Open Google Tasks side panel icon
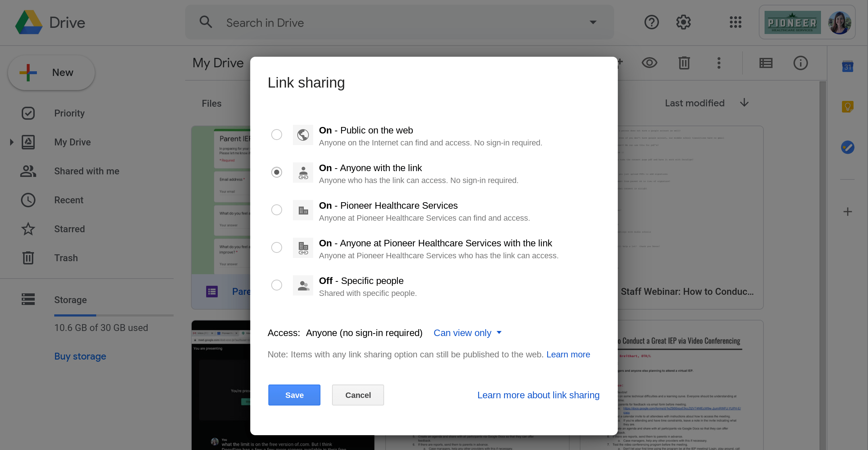This screenshot has width=868, height=450. click(x=847, y=147)
